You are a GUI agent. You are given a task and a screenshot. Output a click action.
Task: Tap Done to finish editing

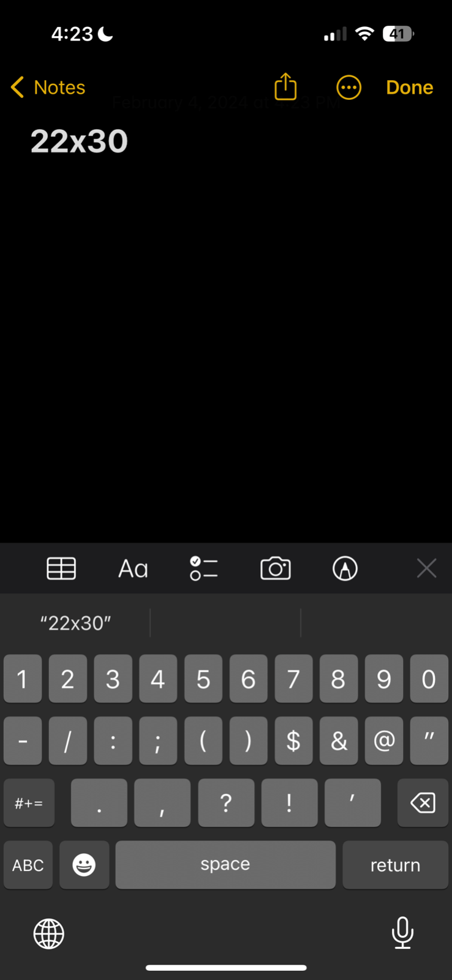tap(410, 88)
